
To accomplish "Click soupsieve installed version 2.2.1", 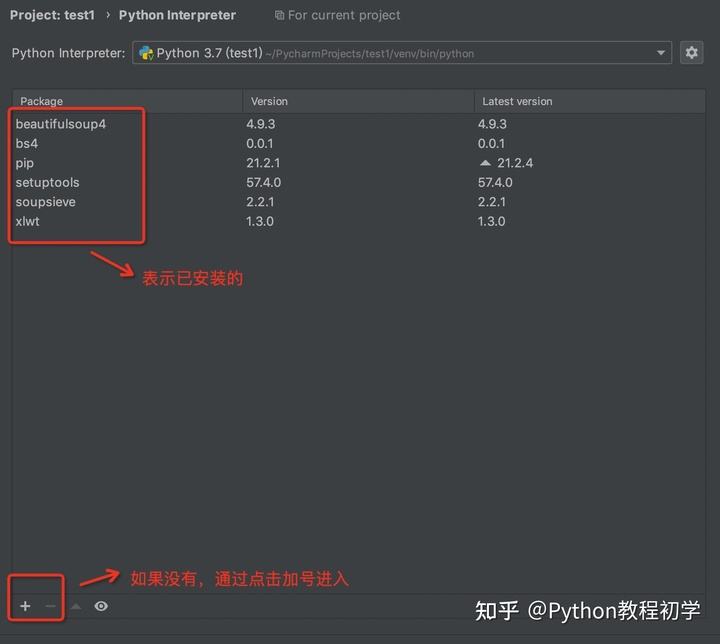I will [x=260, y=202].
